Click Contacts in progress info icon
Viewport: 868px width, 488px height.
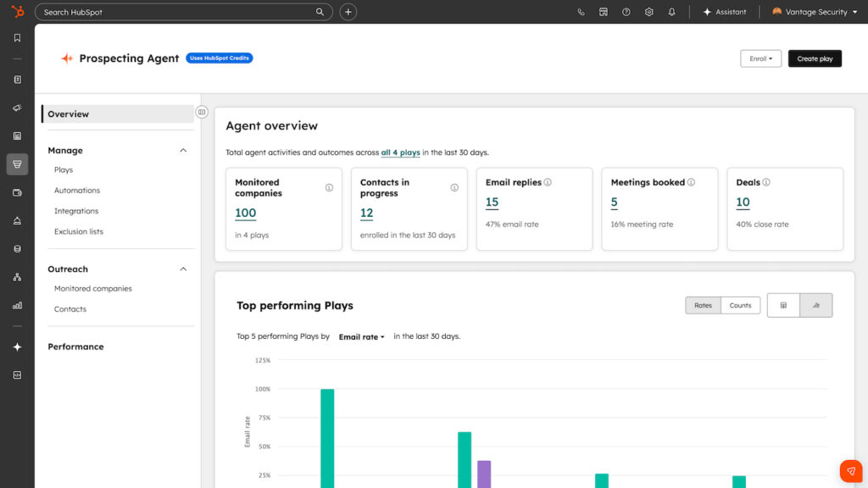454,187
